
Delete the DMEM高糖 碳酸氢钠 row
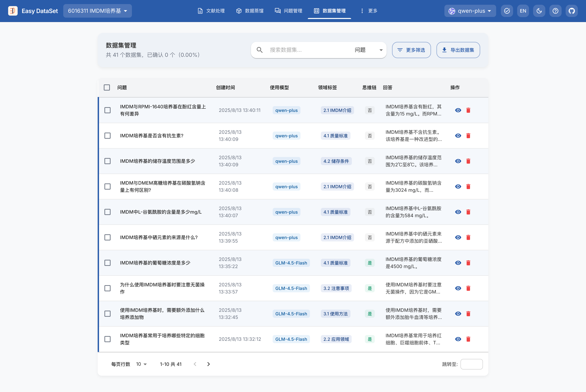[468, 187]
